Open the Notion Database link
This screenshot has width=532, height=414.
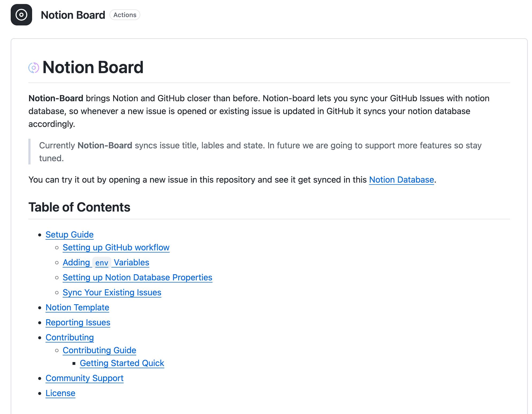coord(401,180)
